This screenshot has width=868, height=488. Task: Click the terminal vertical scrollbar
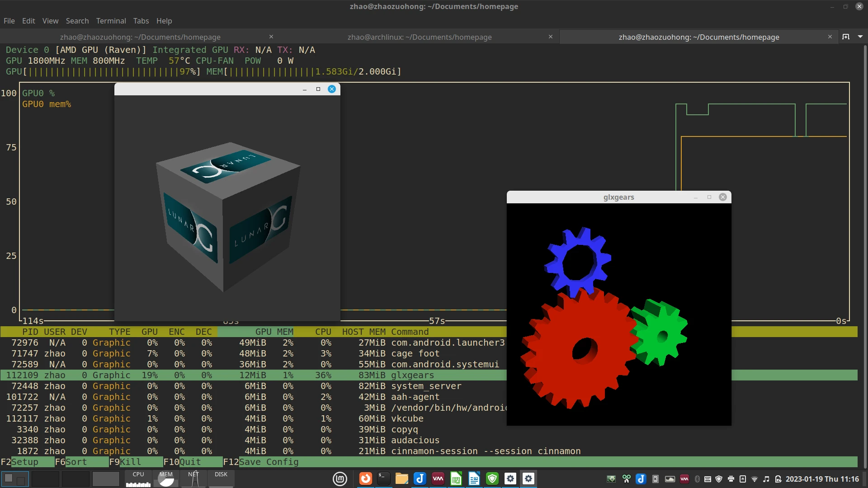tap(865, 256)
